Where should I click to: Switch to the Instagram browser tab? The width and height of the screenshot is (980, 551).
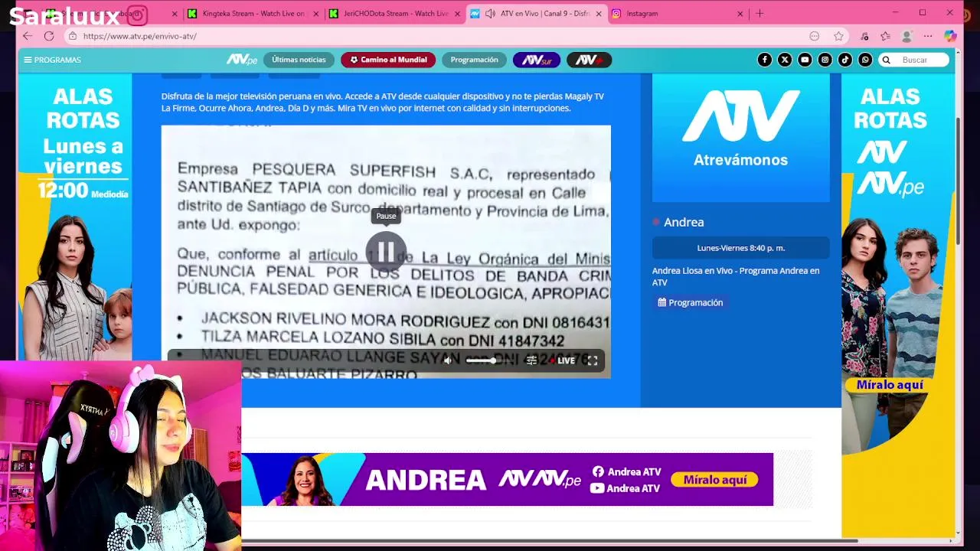point(678,13)
